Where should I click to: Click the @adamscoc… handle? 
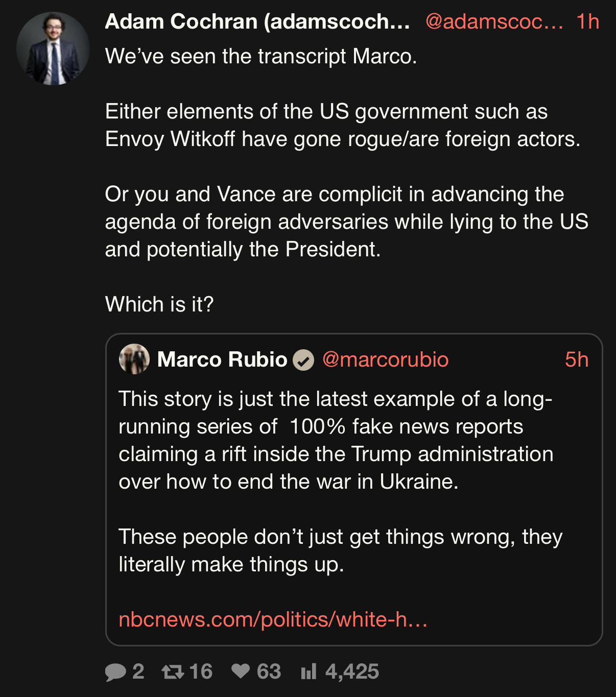(494, 22)
